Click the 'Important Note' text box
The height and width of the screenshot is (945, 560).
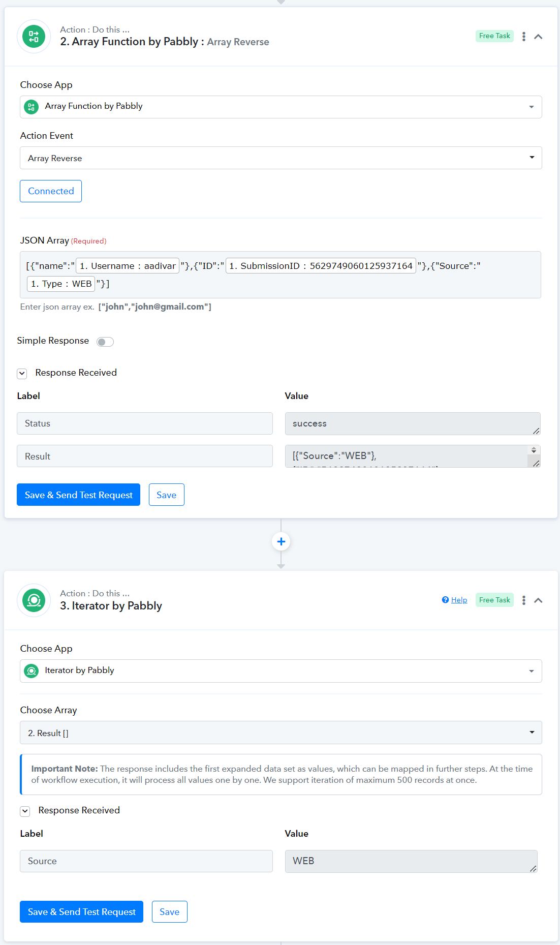pos(281,774)
